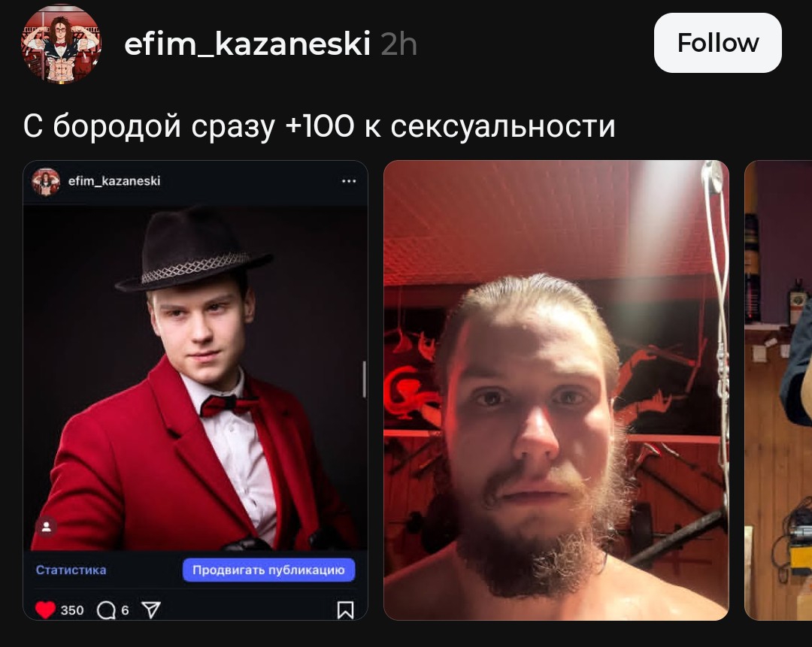Open the 2h post timestamp

pos(398,44)
